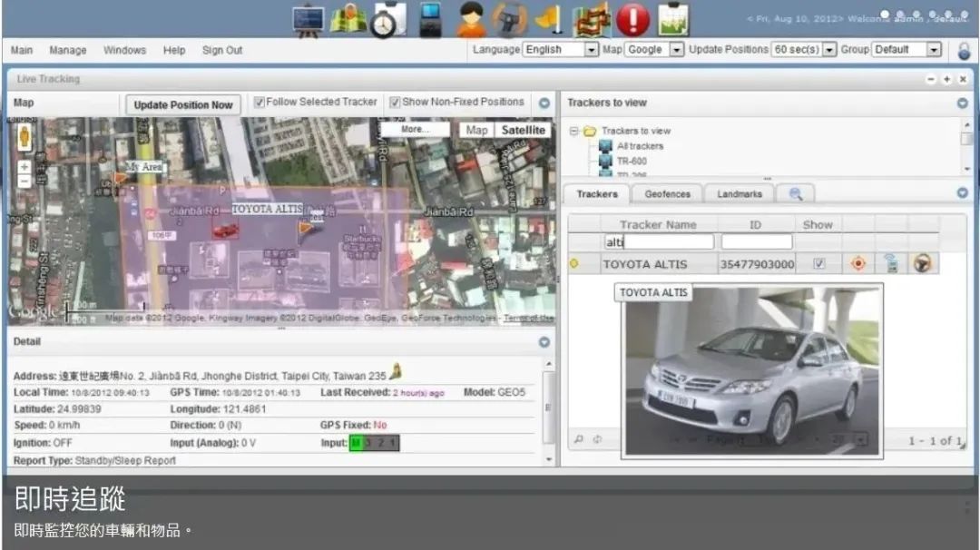Click the locate target icon in TOYOTA ALTIS row
This screenshot has height=550, width=980.
pyautogui.click(x=858, y=264)
